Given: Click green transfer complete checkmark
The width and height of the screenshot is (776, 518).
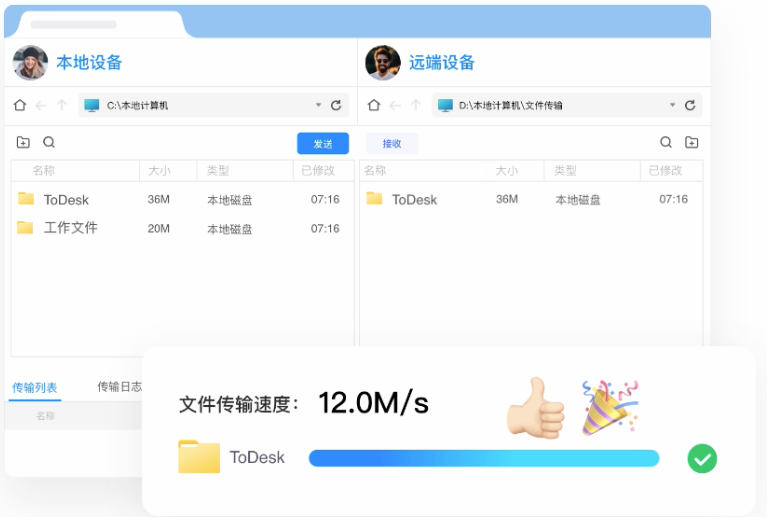Looking at the screenshot, I should click(x=702, y=459).
